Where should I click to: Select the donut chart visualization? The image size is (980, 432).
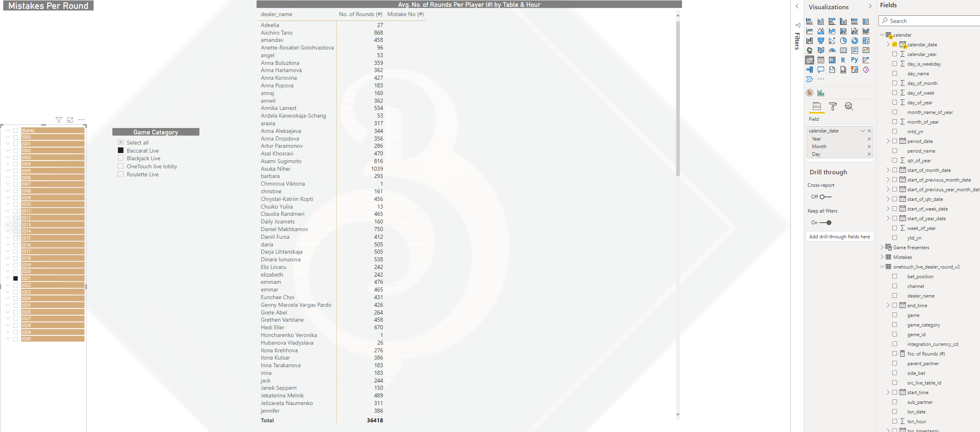click(x=854, y=41)
